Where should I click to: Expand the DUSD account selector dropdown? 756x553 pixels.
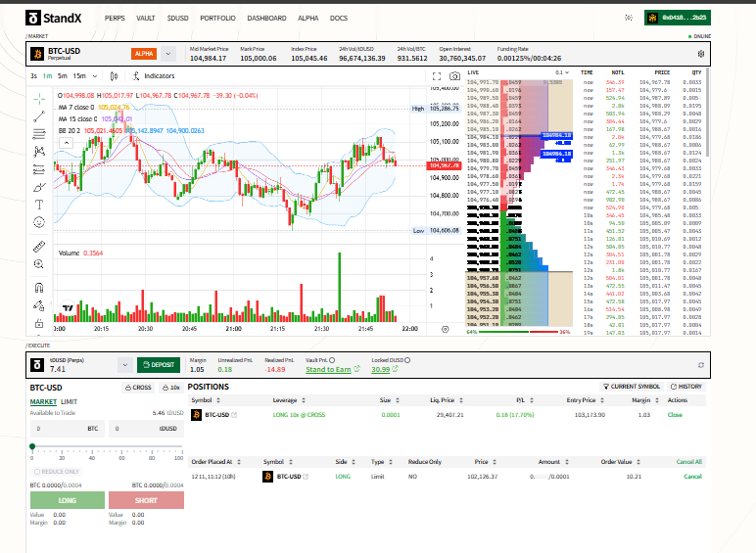coord(125,365)
